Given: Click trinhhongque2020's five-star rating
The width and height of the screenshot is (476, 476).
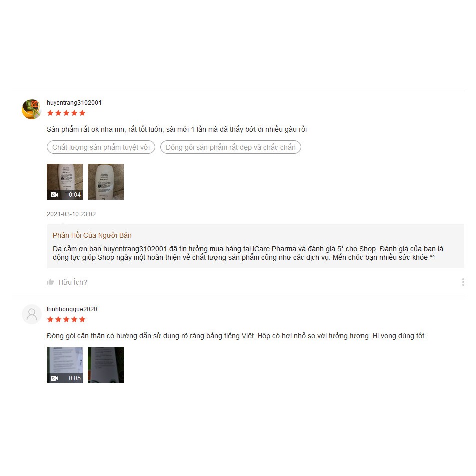Looking at the screenshot, I should pos(66,319).
